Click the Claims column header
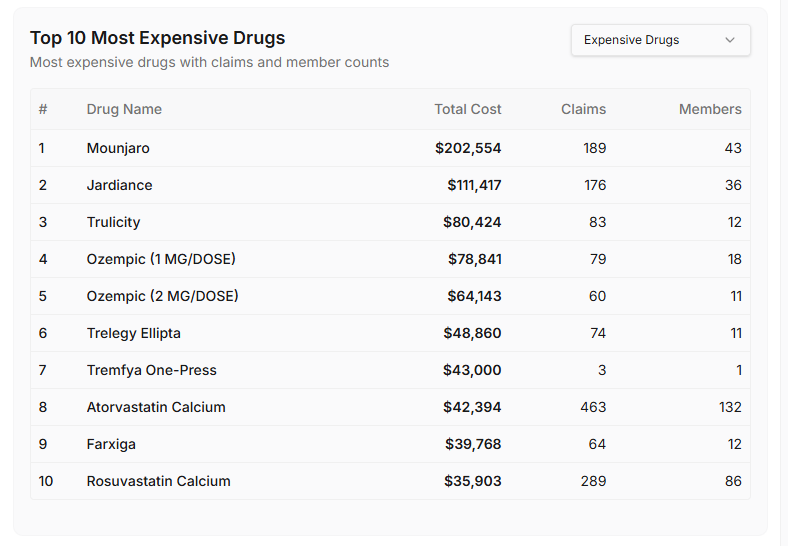 (x=583, y=109)
